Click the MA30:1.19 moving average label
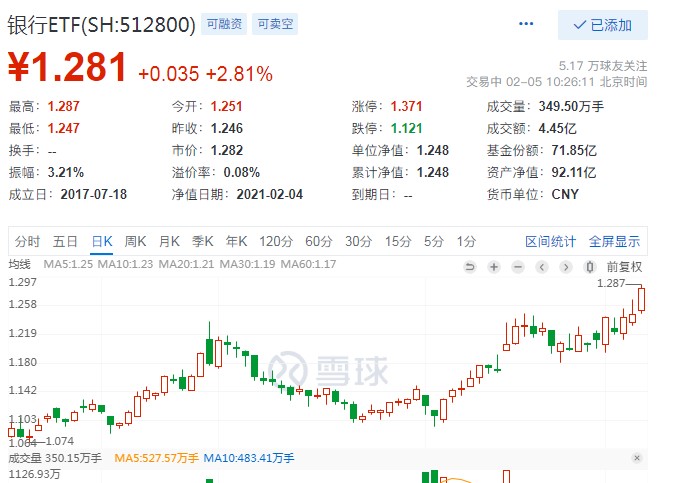Image resolution: width=679 pixels, height=483 pixels. tap(247, 264)
